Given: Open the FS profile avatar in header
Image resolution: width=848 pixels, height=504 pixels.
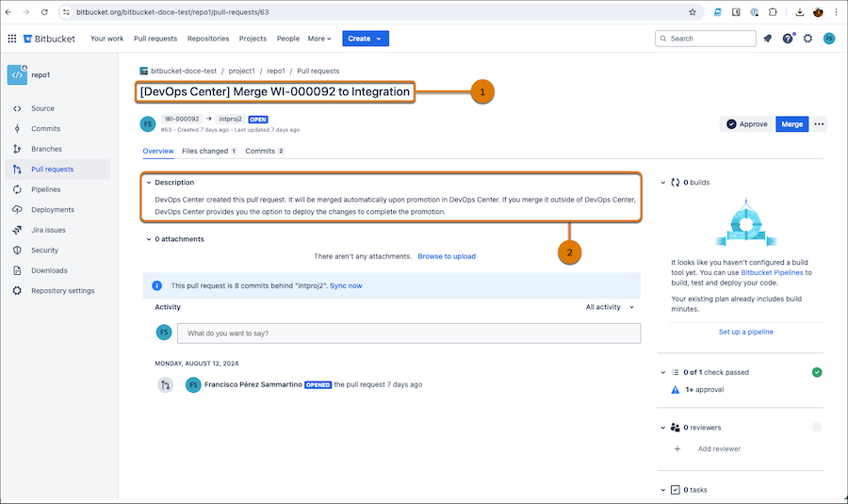Looking at the screenshot, I should [829, 39].
